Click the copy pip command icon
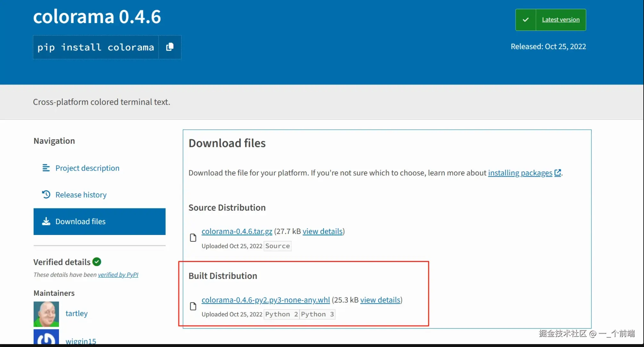644x347 pixels. [170, 47]
